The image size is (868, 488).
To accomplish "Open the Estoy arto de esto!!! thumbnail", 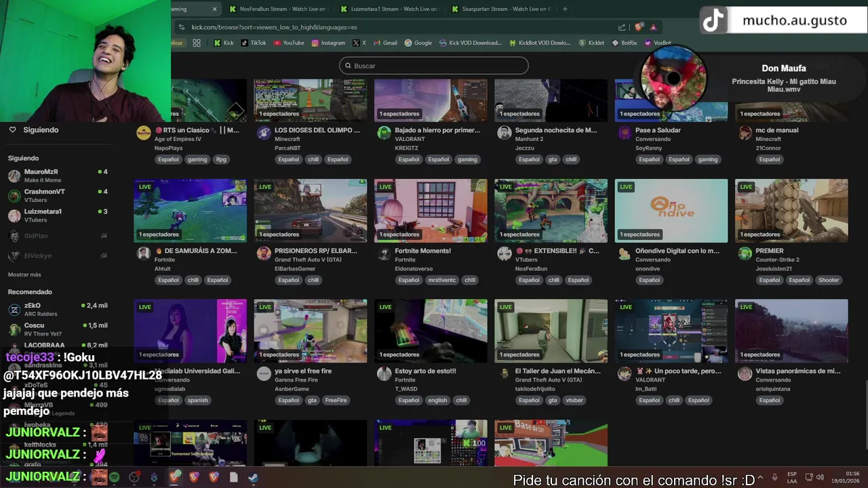I will click(431, 331).
